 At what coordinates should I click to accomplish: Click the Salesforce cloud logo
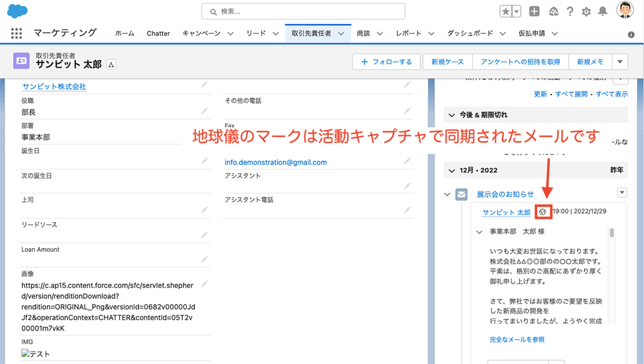tap(17, 11)
